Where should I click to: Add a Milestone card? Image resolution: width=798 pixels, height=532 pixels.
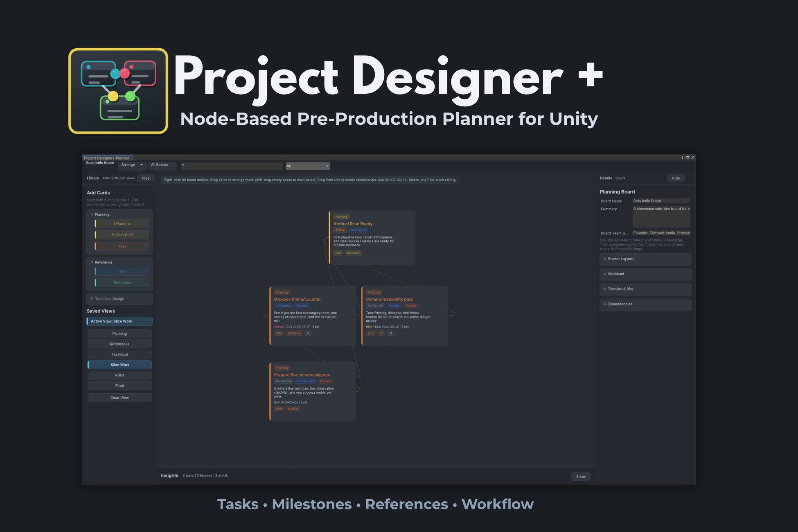click(x=122, y=224)
